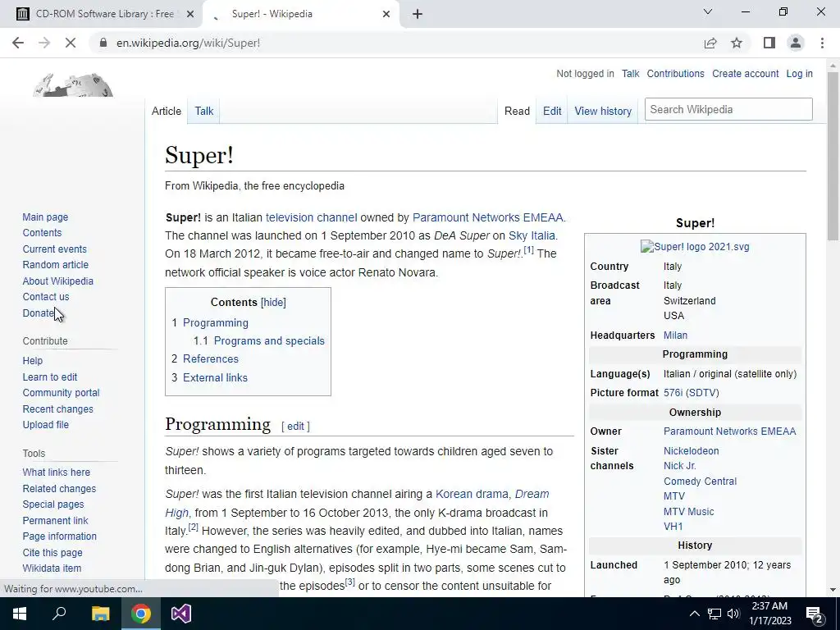The image size is (840, 630).
Task: Open Wikidata item link
Action: (52, 568)
